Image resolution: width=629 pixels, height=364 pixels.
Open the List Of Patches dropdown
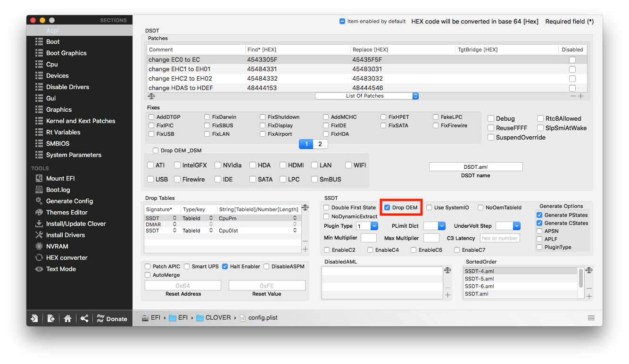[x=366, y=96]
